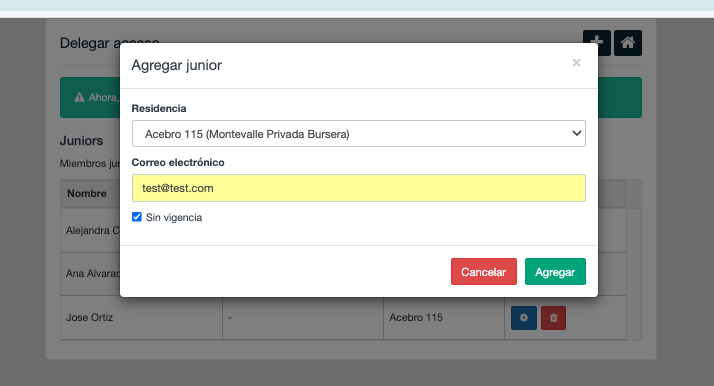Click the Correo electrónico label
This screenshot has width=714, height=386.
178,163
